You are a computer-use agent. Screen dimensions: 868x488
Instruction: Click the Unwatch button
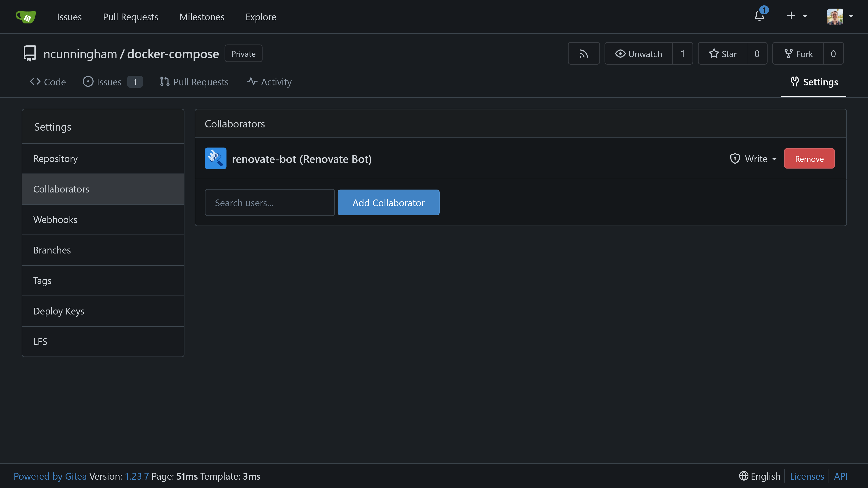click(x=639, y=54)
